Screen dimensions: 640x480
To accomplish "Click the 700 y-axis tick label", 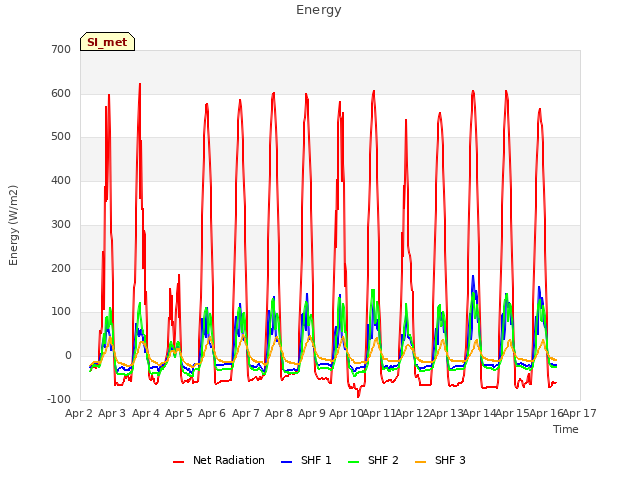I will pos(61,50).
